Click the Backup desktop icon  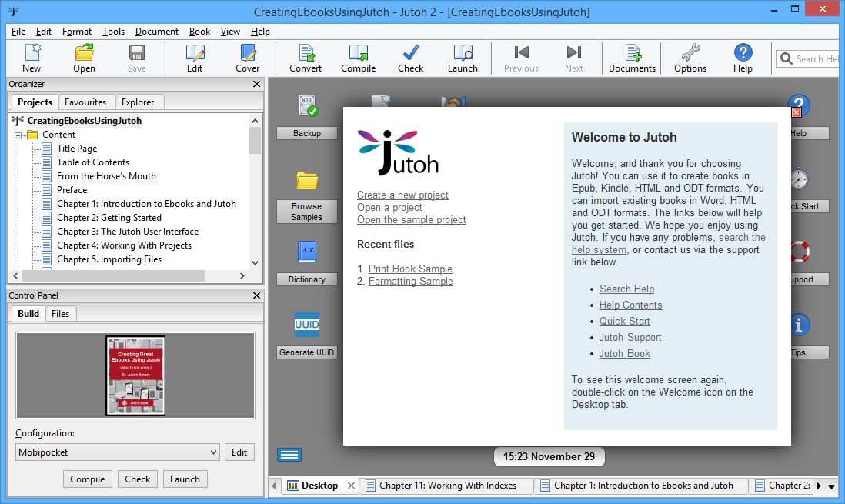(307, 106)
